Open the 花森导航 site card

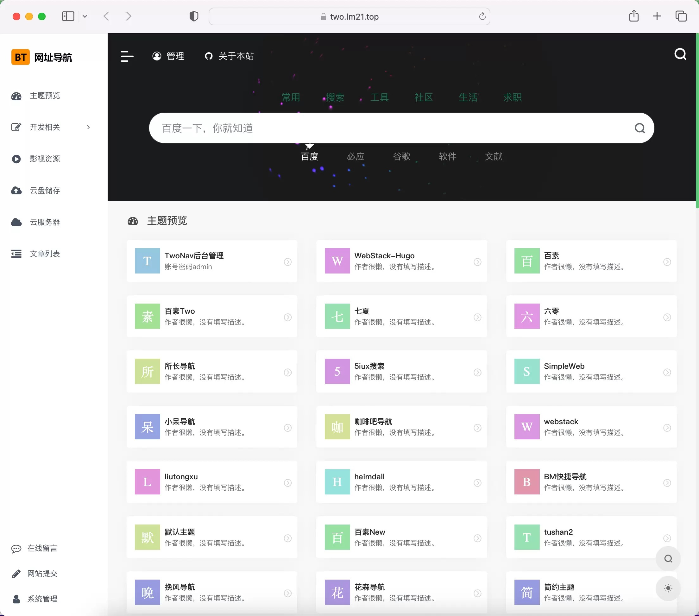pyautogui.click(x=401, y=592)
